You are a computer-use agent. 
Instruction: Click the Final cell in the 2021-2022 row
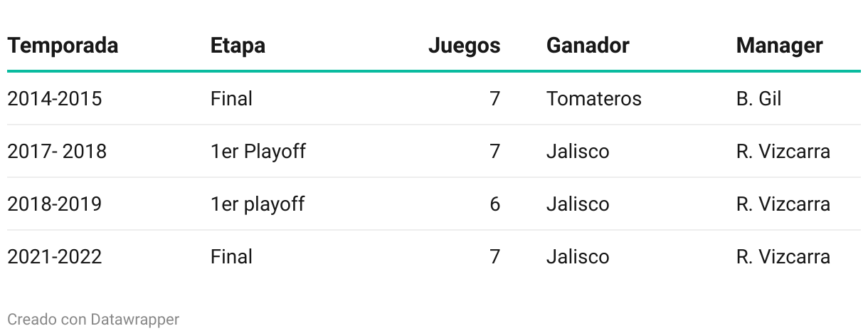231,256
